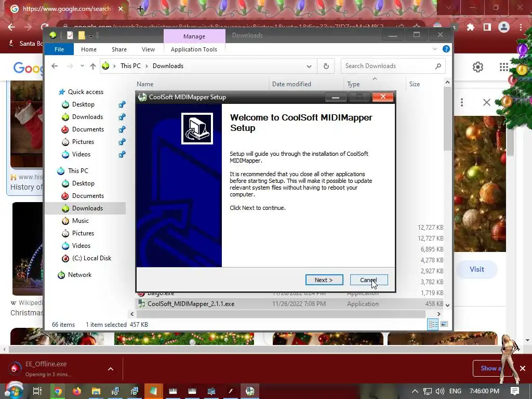Screen dimensions: 532x399
Task: Open new Chrome tab
Action: click(140, 9)
